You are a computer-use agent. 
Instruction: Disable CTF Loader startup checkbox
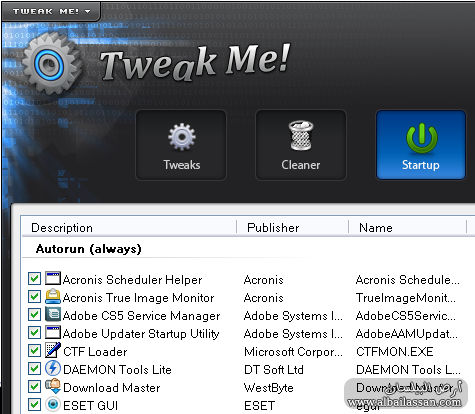click(34, 350)
